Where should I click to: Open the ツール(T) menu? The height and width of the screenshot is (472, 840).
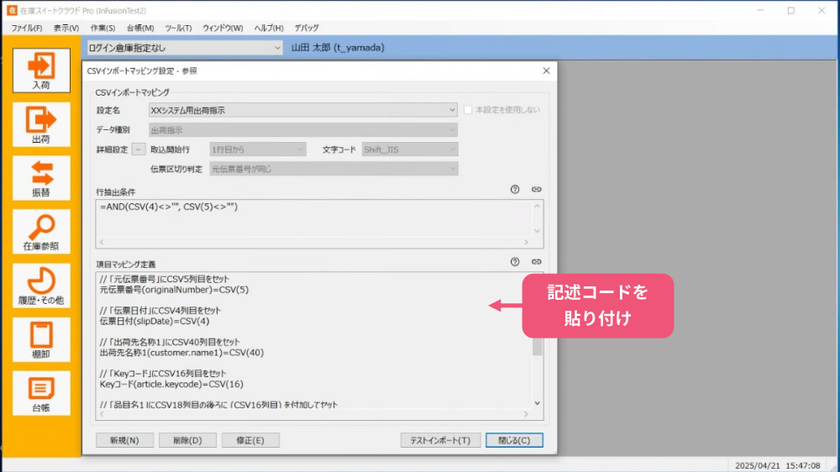pos(178,28)
